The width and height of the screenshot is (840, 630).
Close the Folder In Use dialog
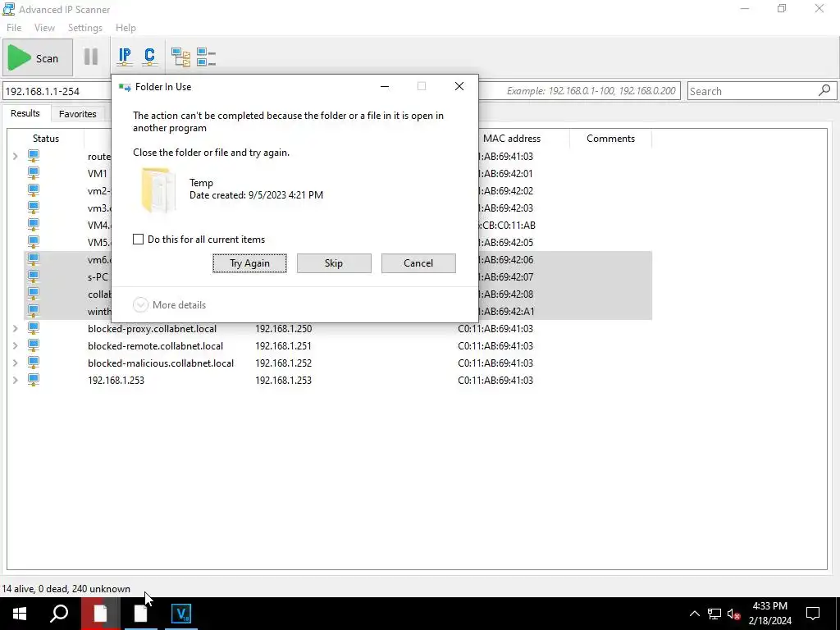point(459,86)
